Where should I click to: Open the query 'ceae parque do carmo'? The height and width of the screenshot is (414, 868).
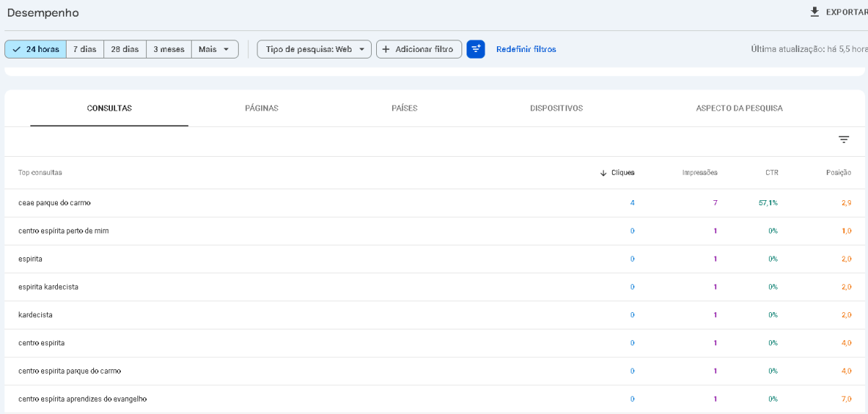(x=54, y=203)
